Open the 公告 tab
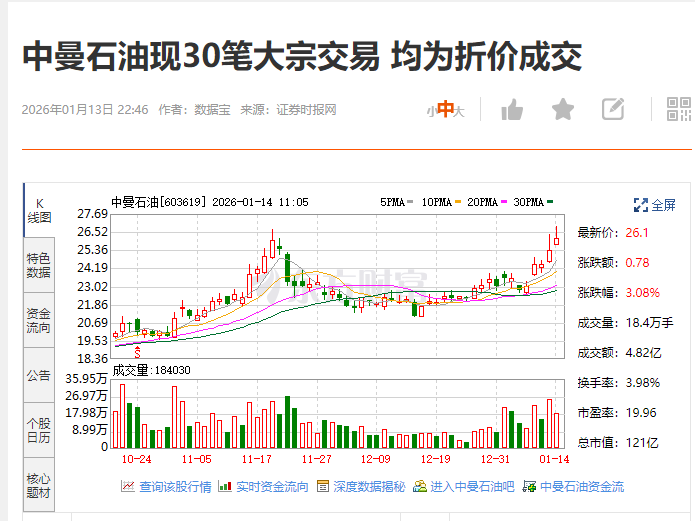 coord(39,376)
